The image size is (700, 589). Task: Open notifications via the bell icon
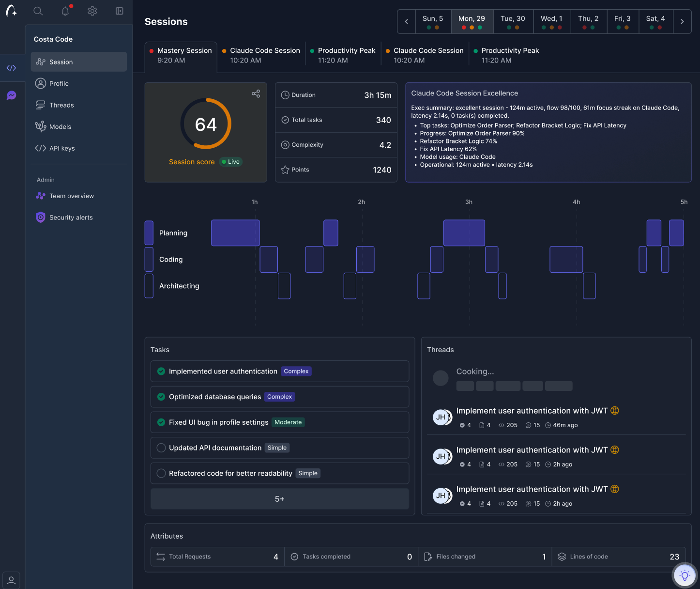(x=65, y=11)
